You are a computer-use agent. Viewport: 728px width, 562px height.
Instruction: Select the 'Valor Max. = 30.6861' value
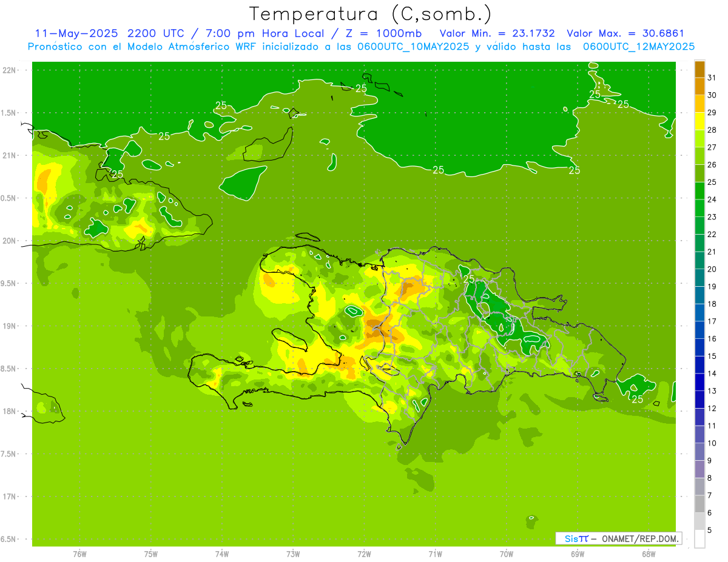coord(625,33)
